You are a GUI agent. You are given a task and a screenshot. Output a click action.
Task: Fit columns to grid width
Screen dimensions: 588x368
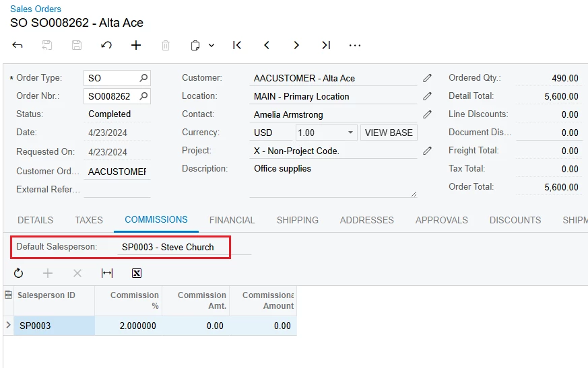(x=107, y=273)
